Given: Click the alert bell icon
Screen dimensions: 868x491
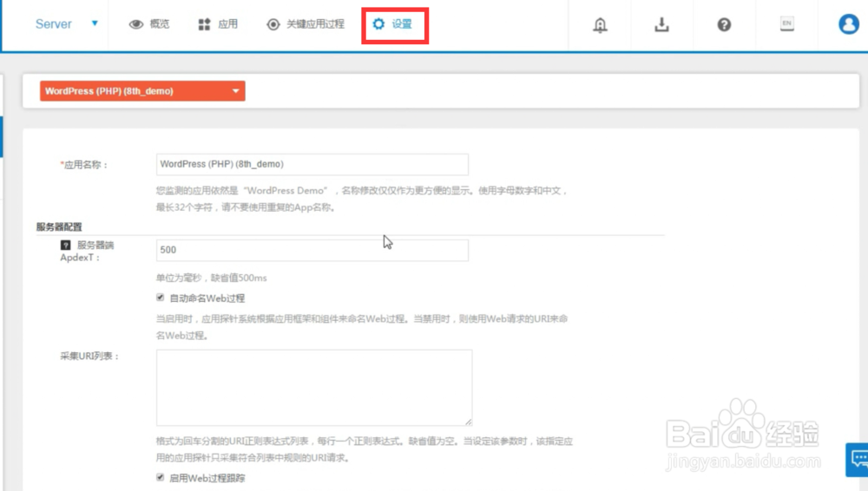Looking at the screenshot, I should point(600,25).
